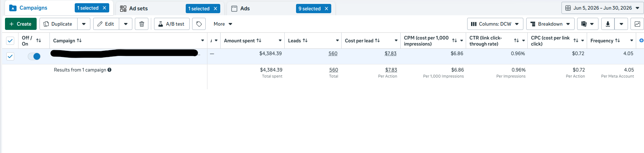Viewport: 644px width, 153px height.
Task: Clear the Ad sets 1 selected filter X
Action: (x=215, y=9)
